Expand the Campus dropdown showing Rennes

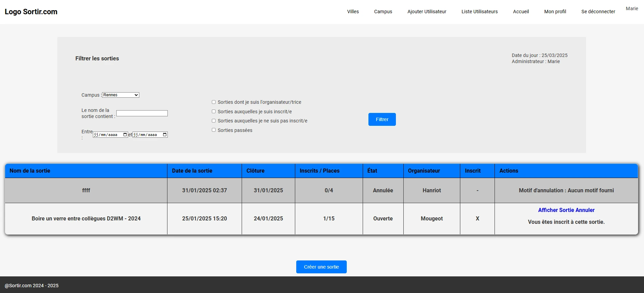tap(121, 95)
